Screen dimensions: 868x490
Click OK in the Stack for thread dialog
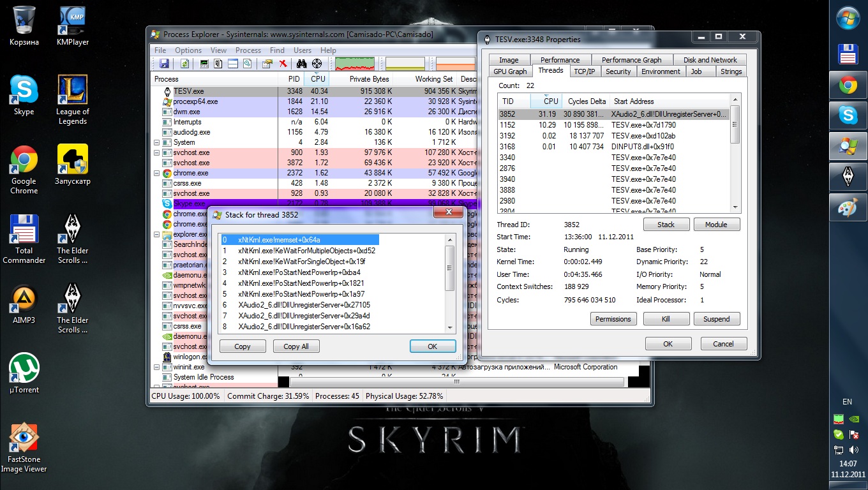tap(433, 346)
